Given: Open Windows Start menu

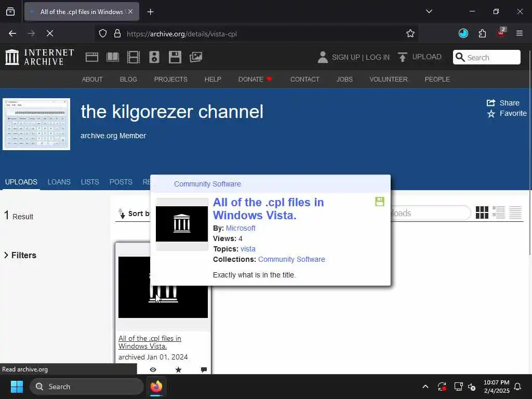Looking at the screenshot, I should 17,387.
